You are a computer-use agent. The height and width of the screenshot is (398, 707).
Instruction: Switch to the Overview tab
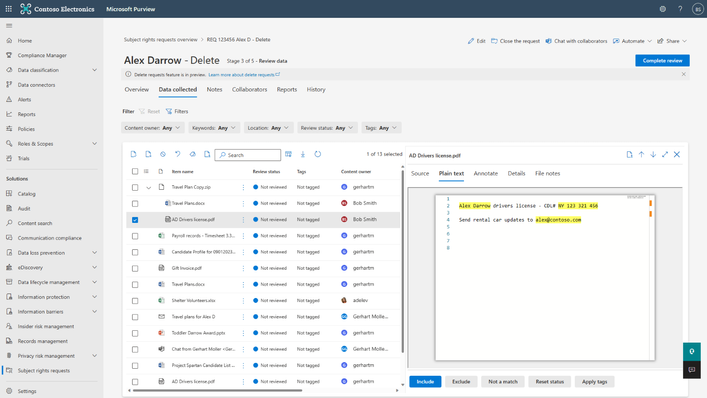[137, 90]
